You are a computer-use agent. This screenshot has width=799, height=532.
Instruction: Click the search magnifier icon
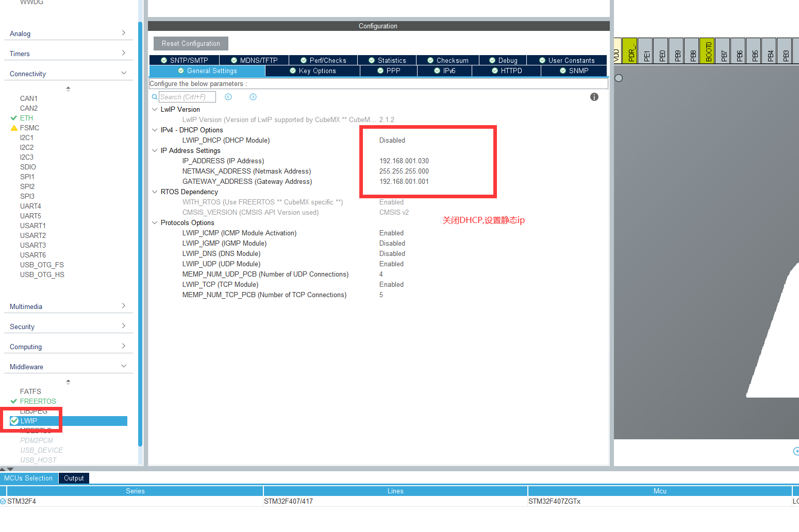(155, 97)
